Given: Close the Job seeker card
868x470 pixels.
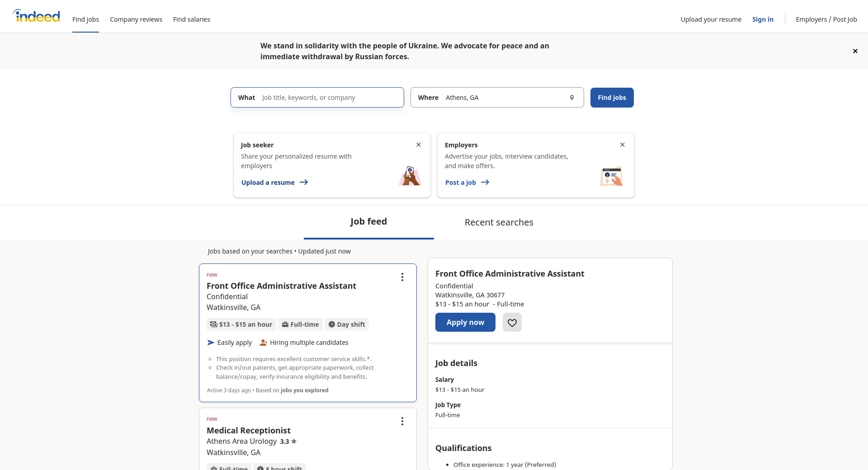Looking at the screenshot, I should [418, 145].
